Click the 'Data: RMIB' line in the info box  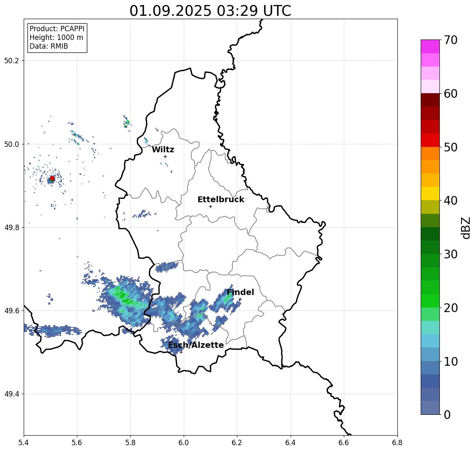[x=49, y=46]
